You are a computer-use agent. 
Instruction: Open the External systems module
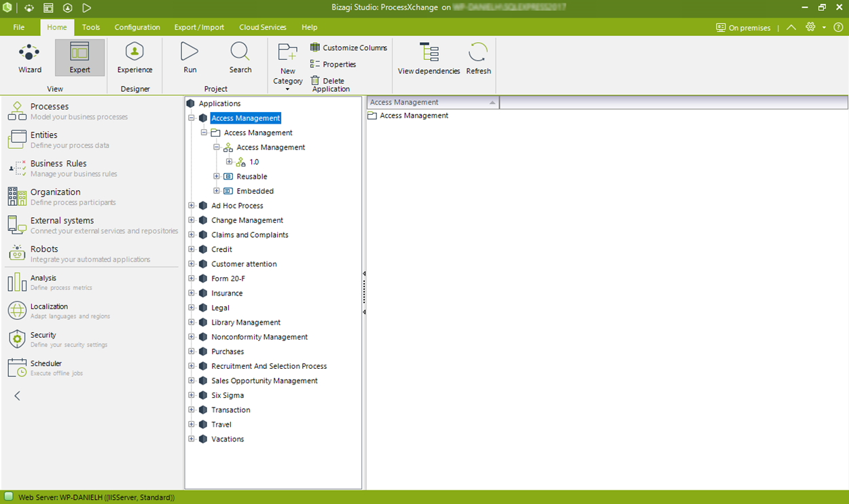92,225
